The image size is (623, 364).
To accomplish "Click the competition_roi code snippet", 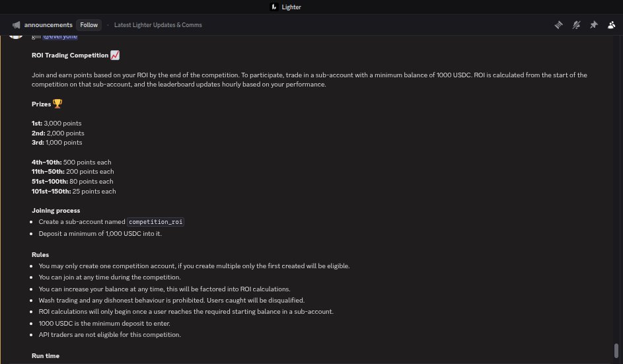I will [x=156, y=222].
